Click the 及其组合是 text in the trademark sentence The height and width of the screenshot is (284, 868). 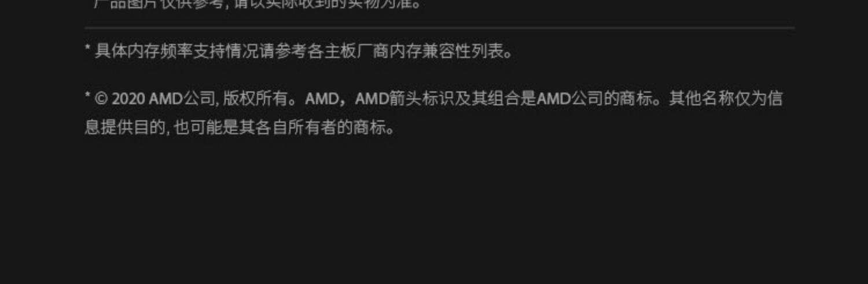point(496,99)
